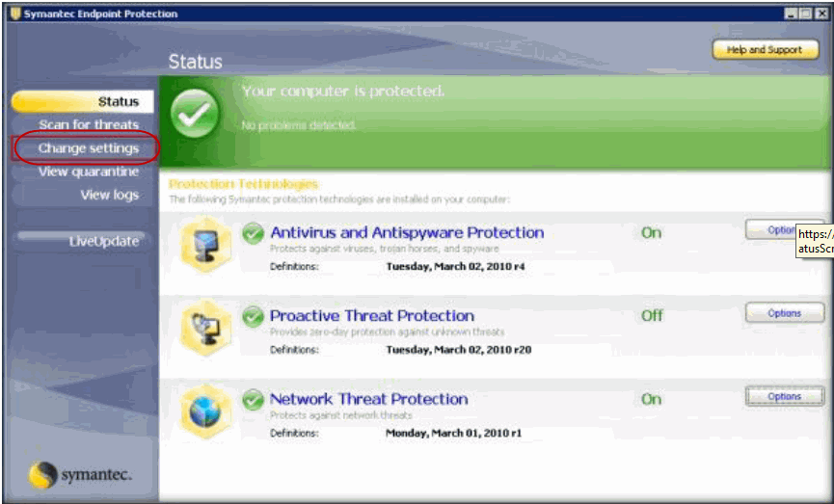
Task: Open the Status page in the sidebar
Action: point(118,101)
